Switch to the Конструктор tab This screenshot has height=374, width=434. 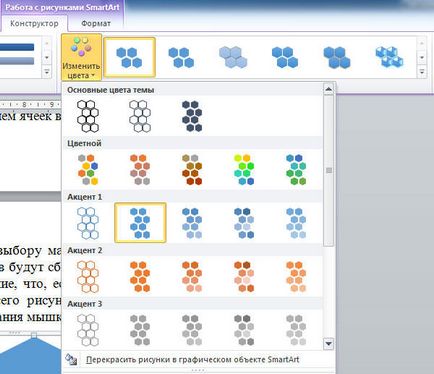pyautogui.click(x=34, y=24)
